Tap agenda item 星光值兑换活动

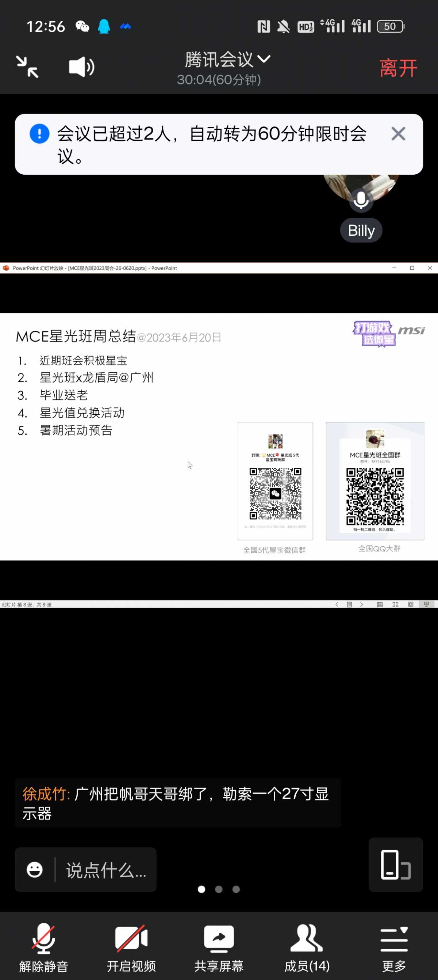click(x=82, y=413)
